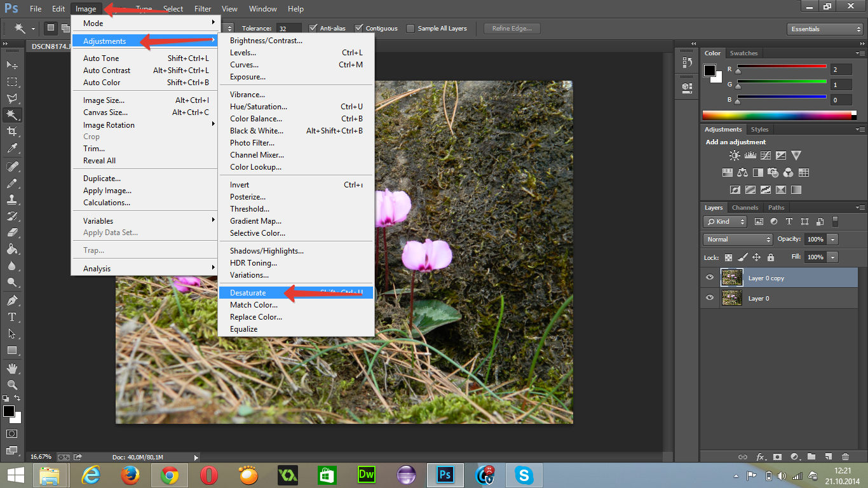Select the Rectangle shape tool

click(x=12, y=350)
